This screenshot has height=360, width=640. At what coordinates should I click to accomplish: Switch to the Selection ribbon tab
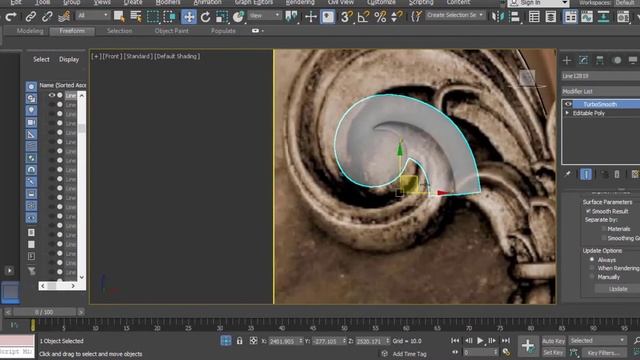(x=119, y=31)
